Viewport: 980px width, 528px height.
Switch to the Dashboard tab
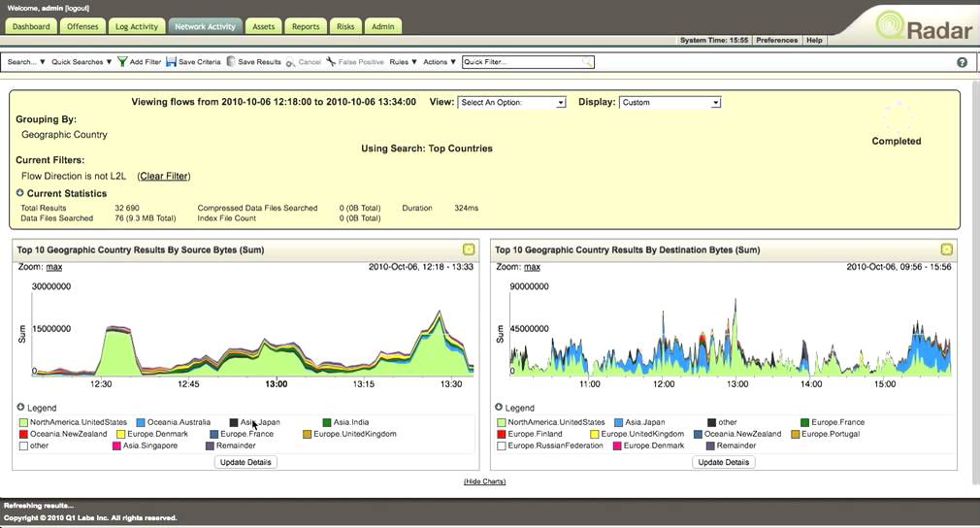tap(31, 26)
